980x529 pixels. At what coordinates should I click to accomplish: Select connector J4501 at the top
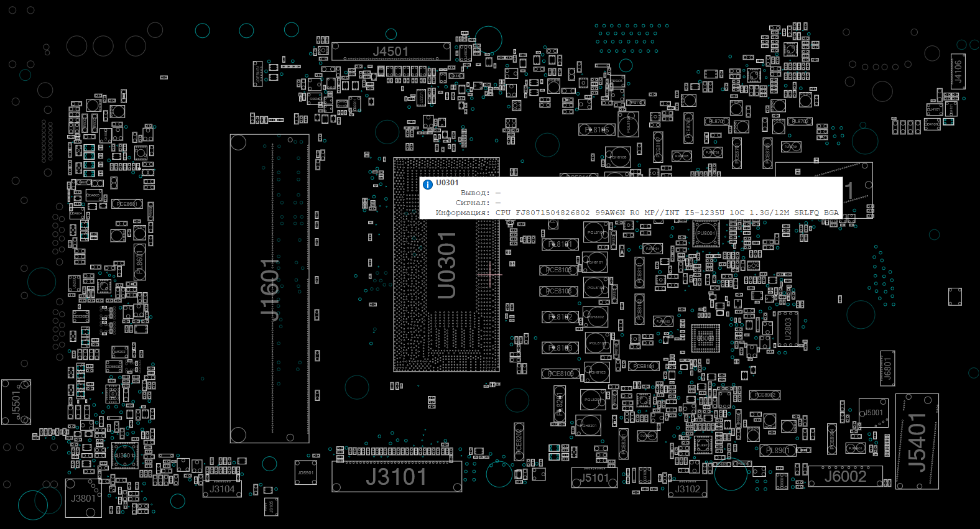391,52
